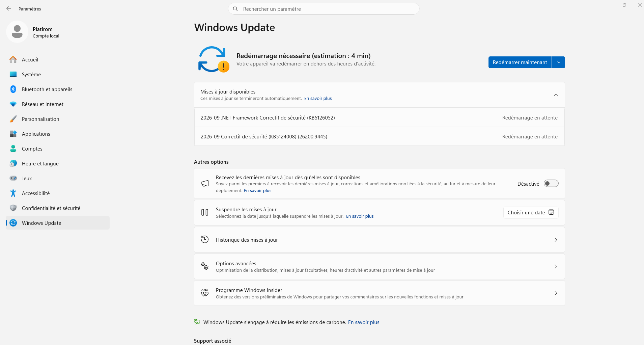Click the Heure et langue globe icon
The height and width of the screenshot is (345, 644).
[x=13, y=163]
